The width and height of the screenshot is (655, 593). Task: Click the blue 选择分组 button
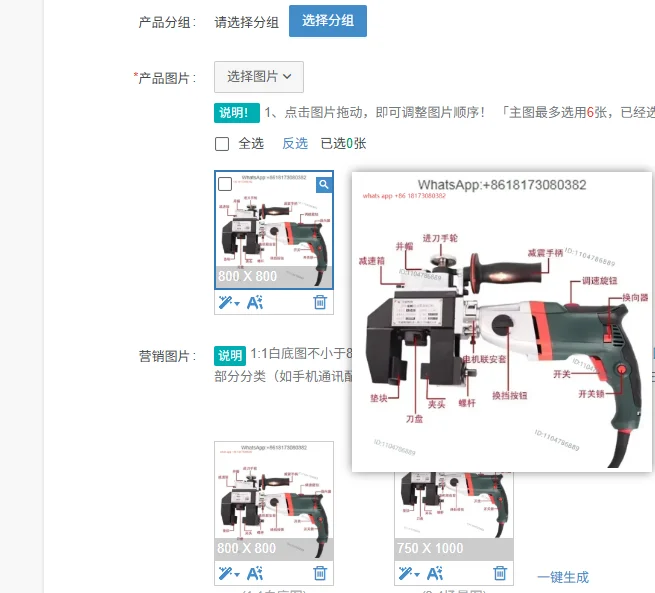328,21
